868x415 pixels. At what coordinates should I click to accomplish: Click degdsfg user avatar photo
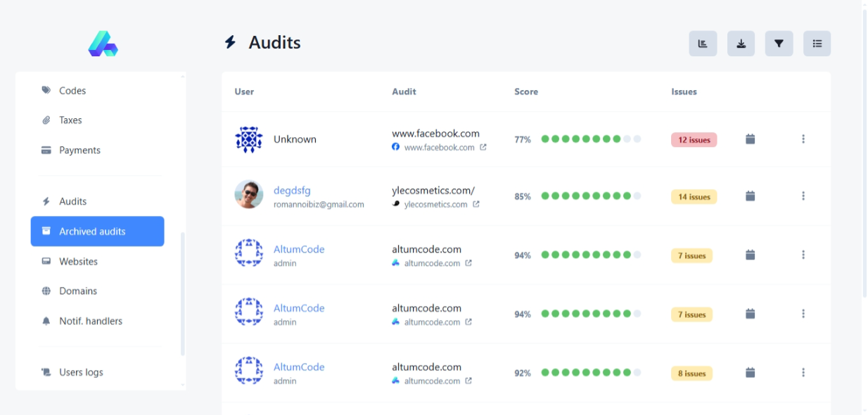(x=248, y=195)
